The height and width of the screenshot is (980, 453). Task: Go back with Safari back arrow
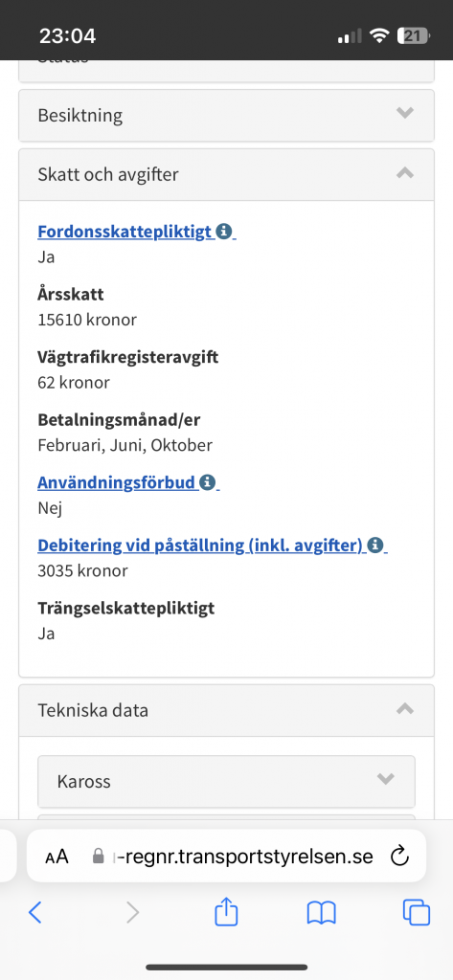point(35,913)
